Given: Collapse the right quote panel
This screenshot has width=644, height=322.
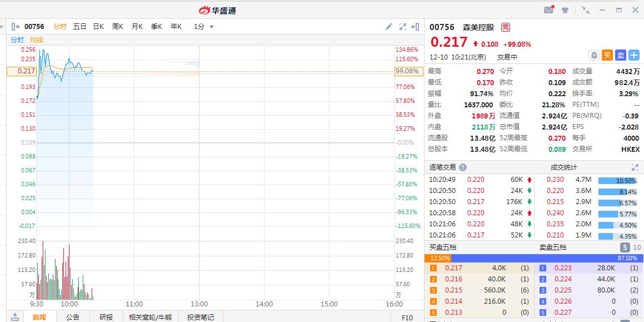Looking at the screenshot, I should click(x=415, y=27).
